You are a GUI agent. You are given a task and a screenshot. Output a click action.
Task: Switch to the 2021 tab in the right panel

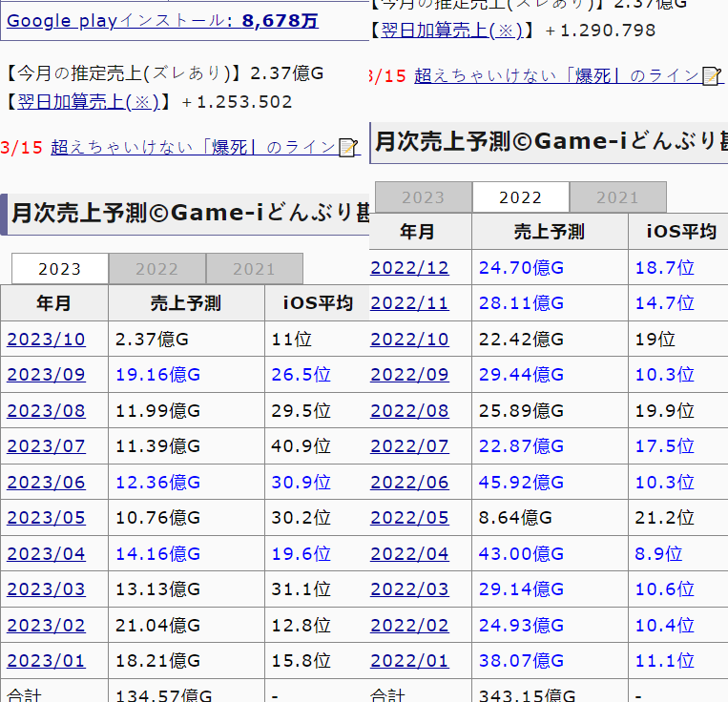tap(618, 197)
